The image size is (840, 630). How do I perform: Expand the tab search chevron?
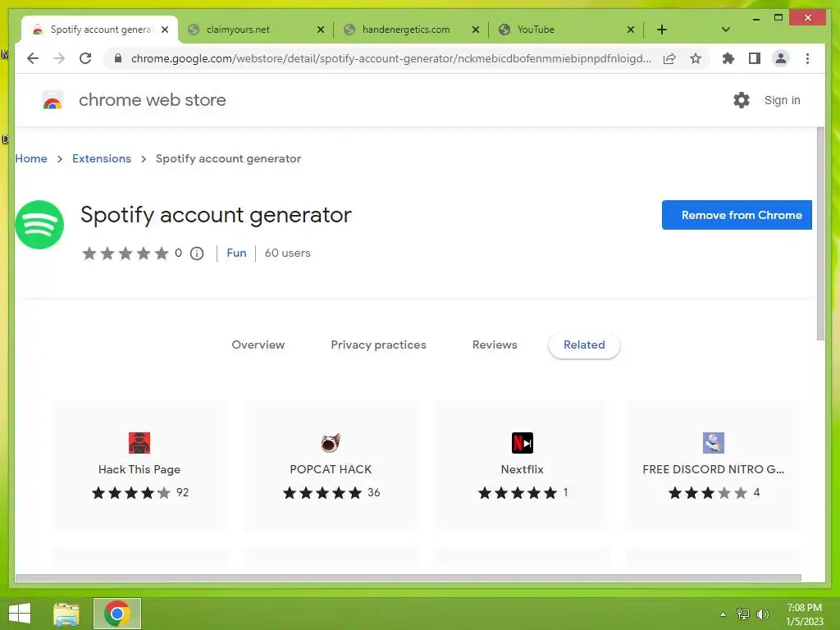click(726, 30)
